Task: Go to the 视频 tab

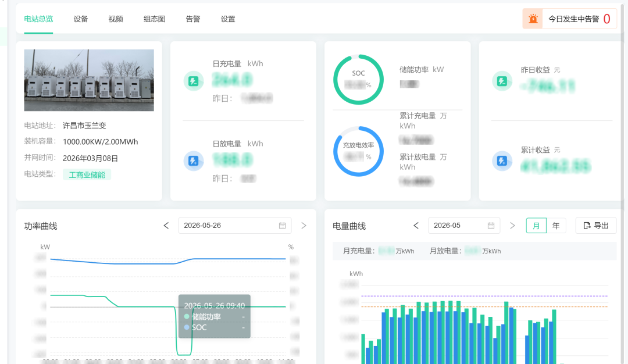Action: (x=116, y=19)
